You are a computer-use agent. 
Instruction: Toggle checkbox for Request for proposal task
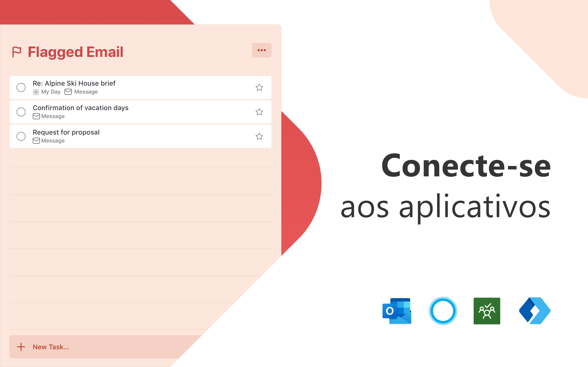click(21, 136)
